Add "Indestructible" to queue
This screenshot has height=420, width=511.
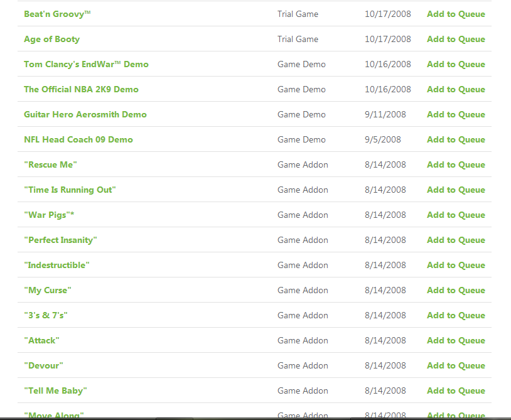click(x=456, y=265)
